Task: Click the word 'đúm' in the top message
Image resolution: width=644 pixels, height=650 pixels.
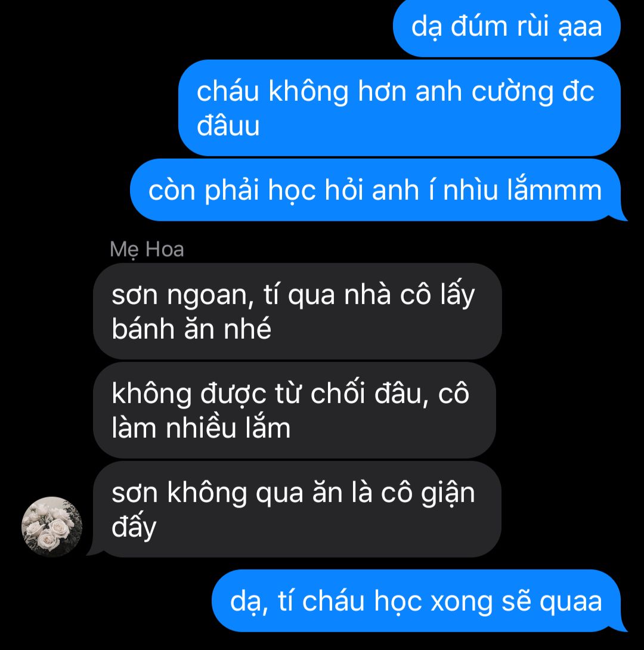Action: [x=479, y=26]
